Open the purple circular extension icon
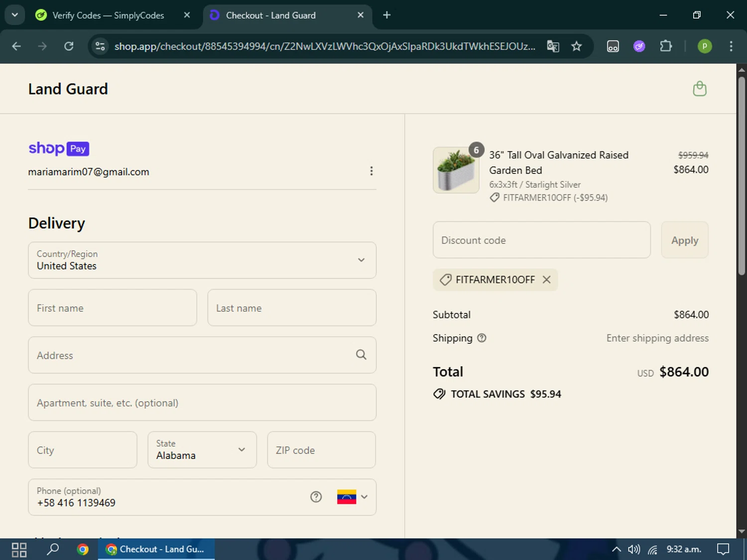Screen dimensions: 747x560 click(639, 46)
